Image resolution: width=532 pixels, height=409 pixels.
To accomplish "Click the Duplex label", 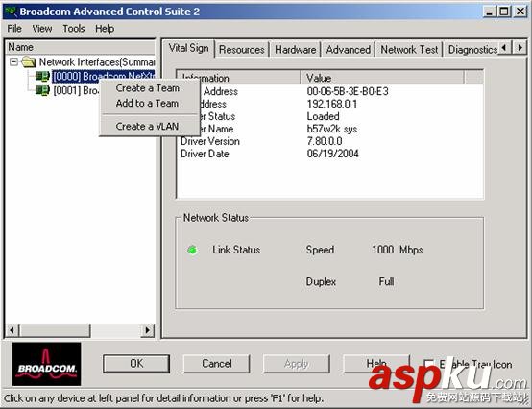I will click(321, 281).
